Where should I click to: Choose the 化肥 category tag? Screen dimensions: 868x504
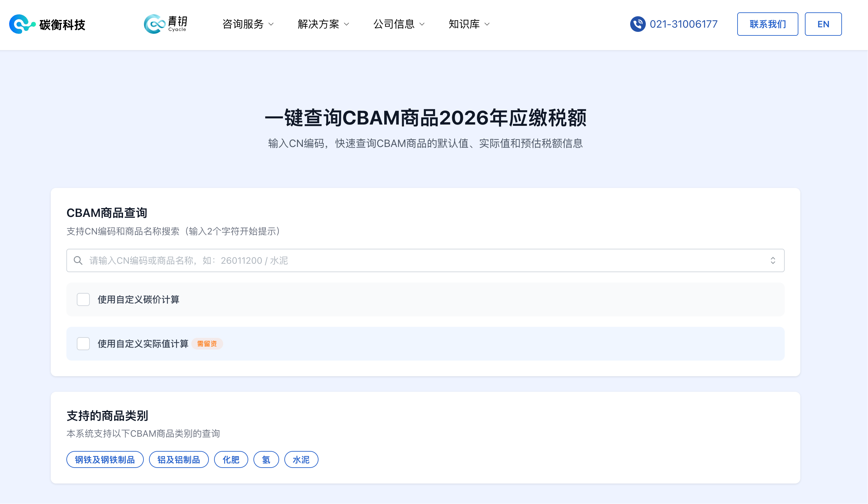231,459
